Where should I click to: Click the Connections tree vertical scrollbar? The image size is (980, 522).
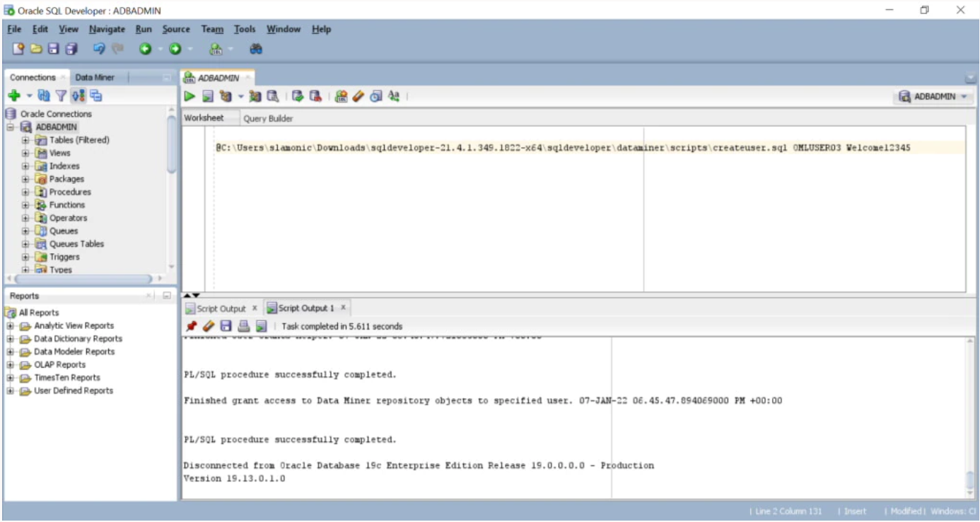(x=172, y=145)
